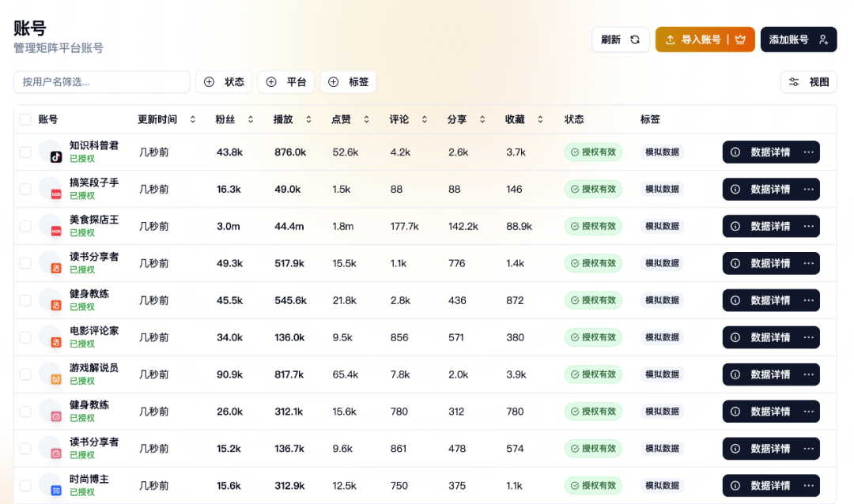Check the box for 游戏解说员

coord(25,374)
